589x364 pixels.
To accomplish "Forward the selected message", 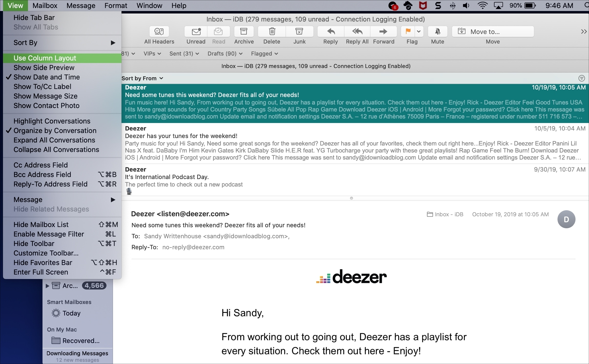I will pyautogui.click(x=383, y=32).
